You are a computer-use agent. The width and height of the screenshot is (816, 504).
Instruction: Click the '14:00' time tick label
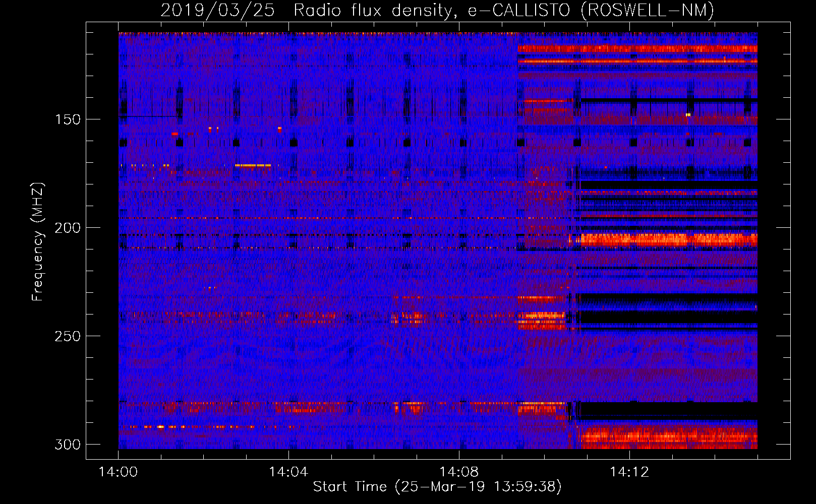(118, 472)
